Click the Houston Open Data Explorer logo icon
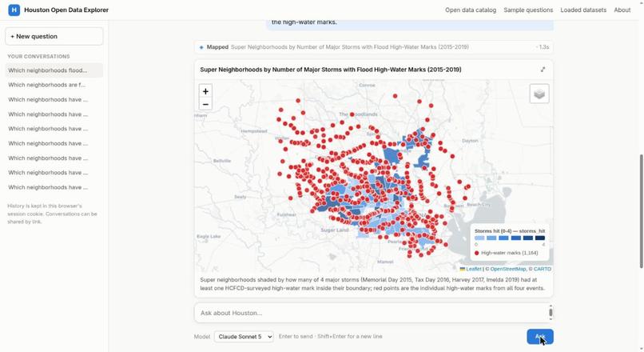This screenshot has height=352, width=644. coord(14,10)
